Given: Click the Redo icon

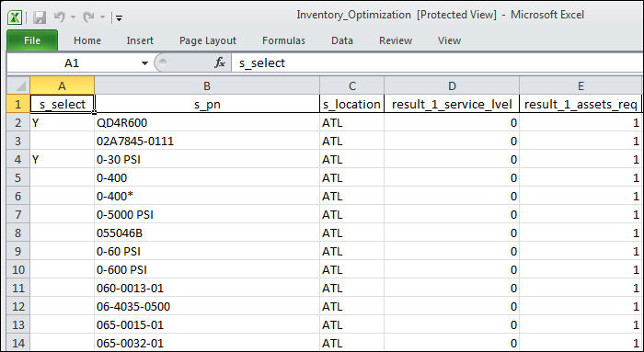Looking at the screenshot, I should click(88, 17).
